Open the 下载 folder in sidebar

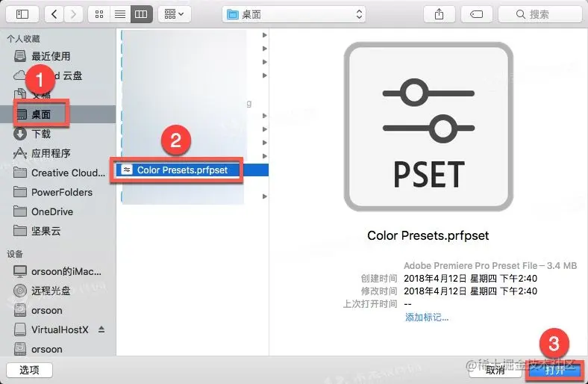(58, 134)
